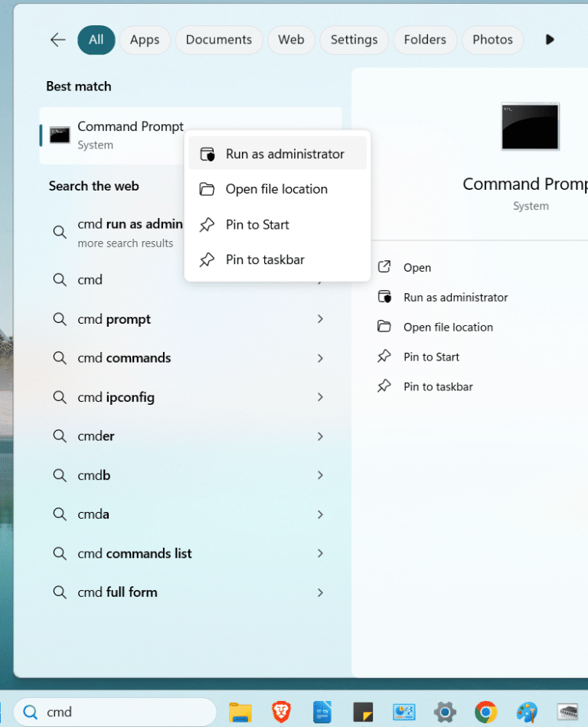Click the shield icon beside Run as administrator
This screenshot has height=727, width=588.
(207, 153)
